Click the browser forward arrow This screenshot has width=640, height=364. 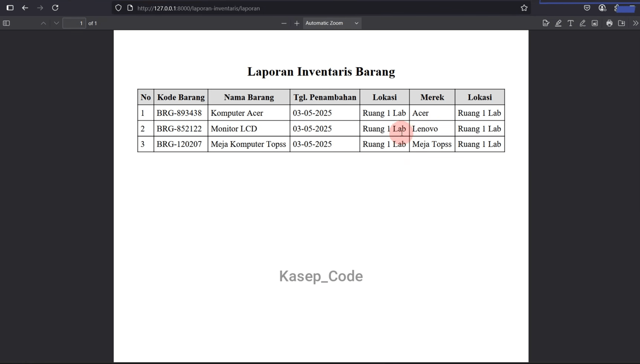(x=40, y=8)
